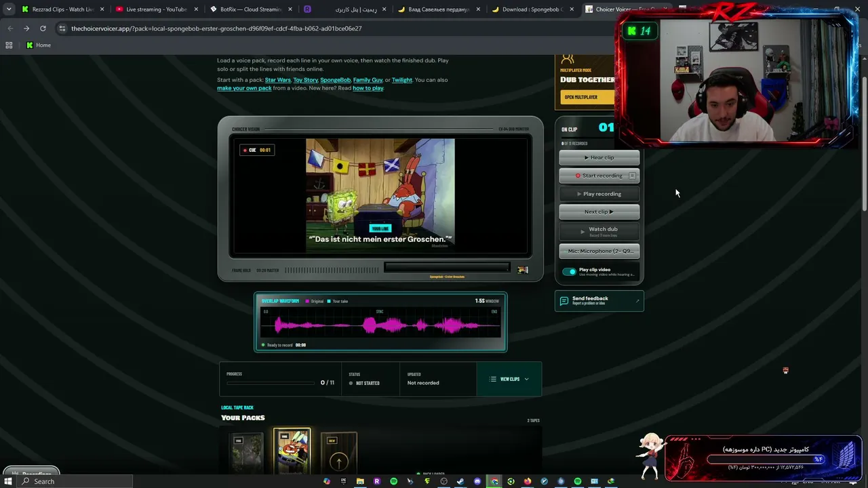This screenshot has width=868, height=488.
Task: Open Steam from the taskbar
Action: [460, 481]
